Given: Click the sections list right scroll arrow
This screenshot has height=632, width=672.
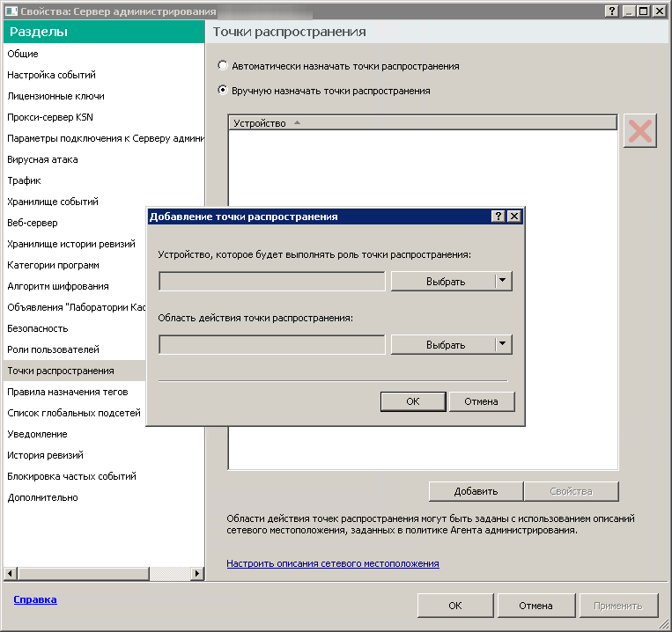Looking at the screenshot, I should pyautogui.click(x=196, y=573).
